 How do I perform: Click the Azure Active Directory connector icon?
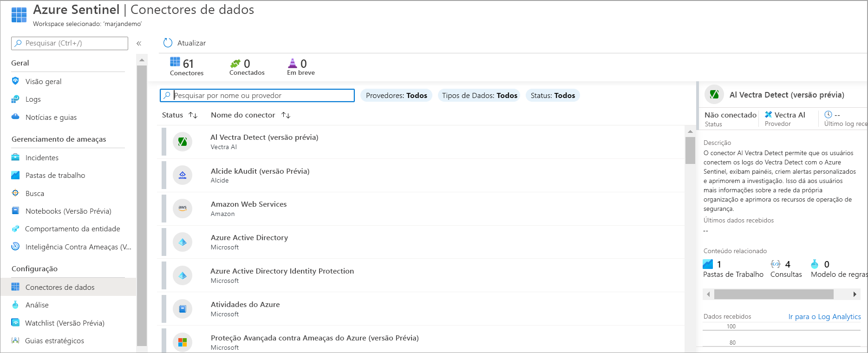click(x=183, y=242)
